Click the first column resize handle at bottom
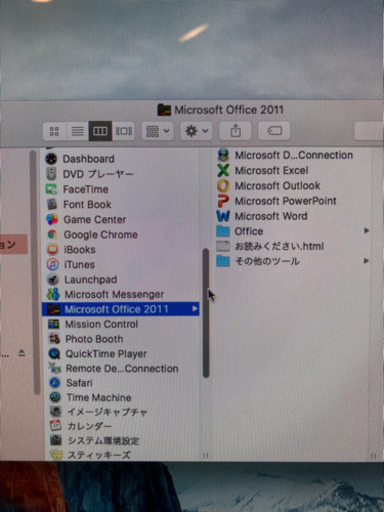The image size is (384, 512). pos(206,456)
